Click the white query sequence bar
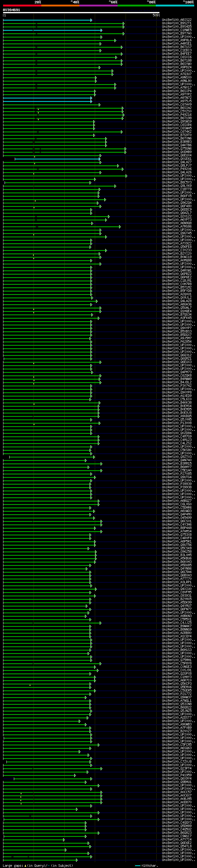 click(81, 13)
